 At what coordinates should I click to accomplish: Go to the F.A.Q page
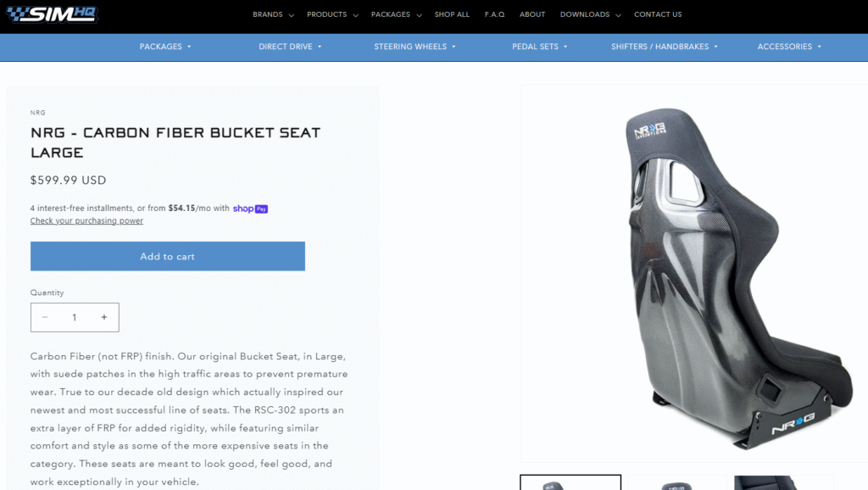(x=494, y=14)
